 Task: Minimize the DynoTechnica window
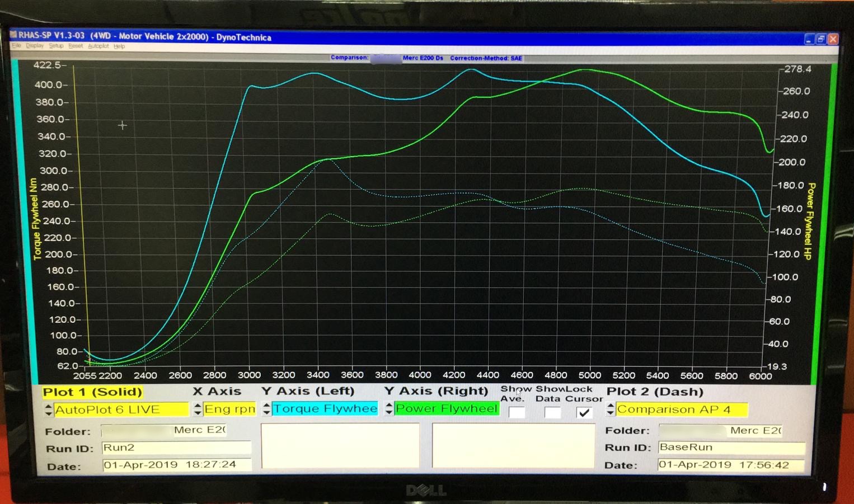click(809, 39)
